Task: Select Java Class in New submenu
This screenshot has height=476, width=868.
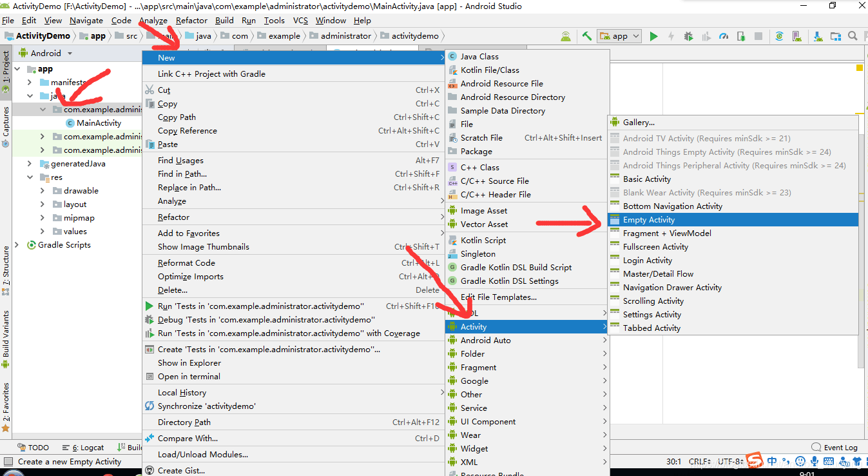Action: click(x=527, y=57)
